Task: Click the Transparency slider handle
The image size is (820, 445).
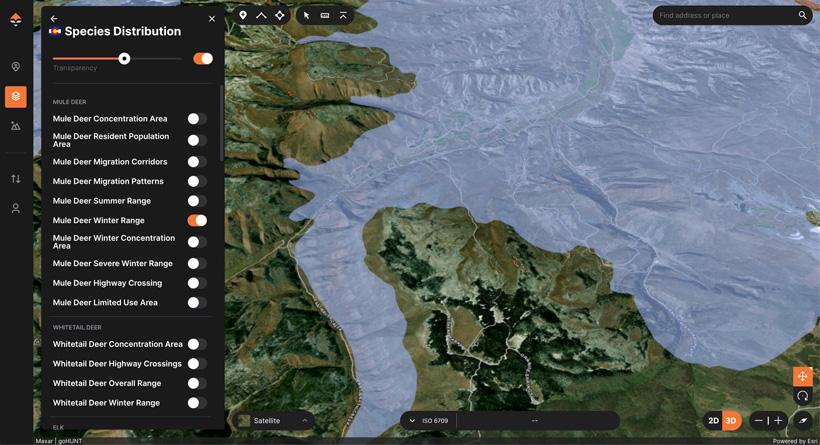Action: pos(124,59)
